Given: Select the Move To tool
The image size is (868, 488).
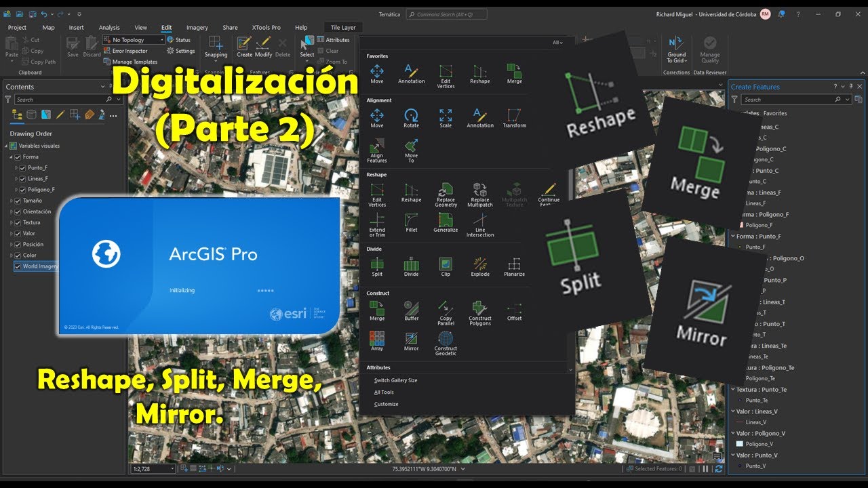Looking at the screenshot, I should (x=411, y=150).
